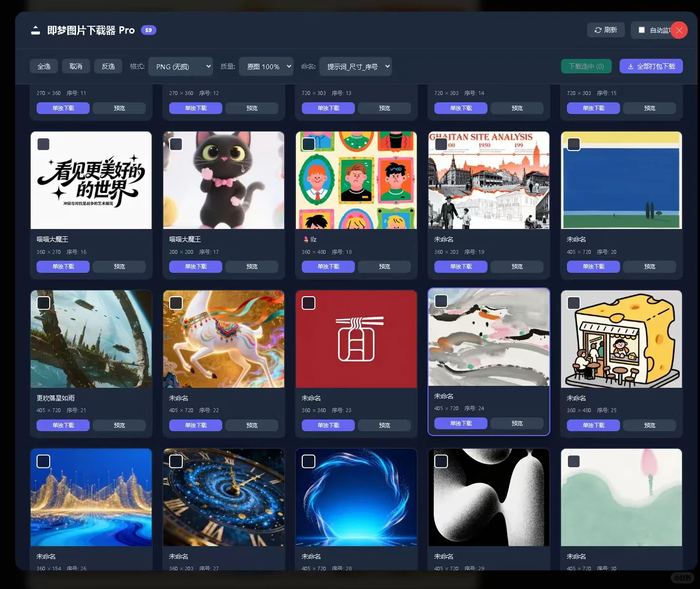Image resolution: width=700 pixels, height=589 pixels.
Task: Tick the checkbox on the white horse image
Action: pos(176,303)
